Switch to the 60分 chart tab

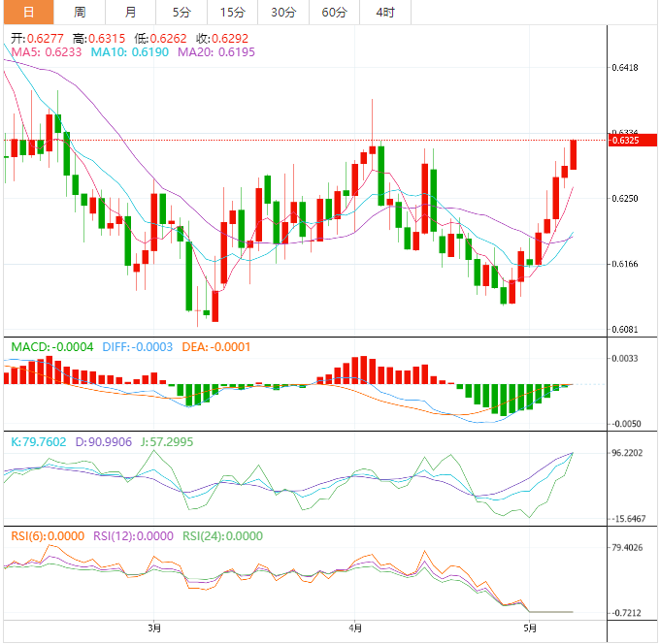[334, 13]
